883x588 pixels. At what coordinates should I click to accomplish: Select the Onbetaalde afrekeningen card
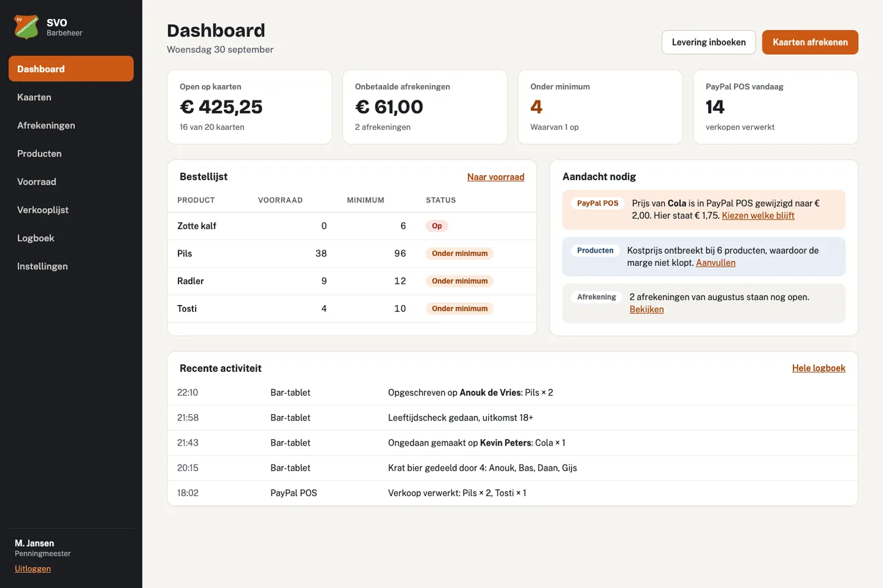tap(425, 107)
